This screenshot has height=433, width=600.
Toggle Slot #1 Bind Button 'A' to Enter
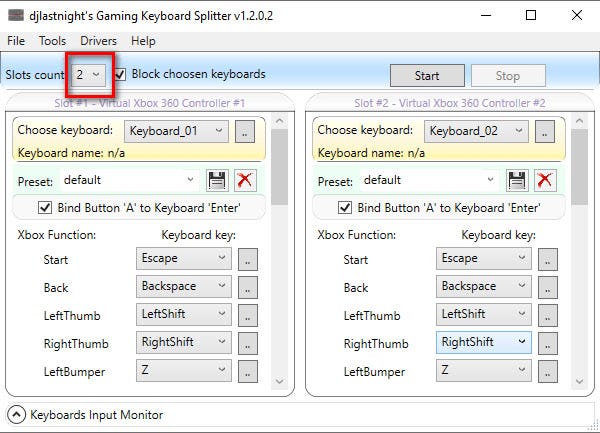[45, 208]
